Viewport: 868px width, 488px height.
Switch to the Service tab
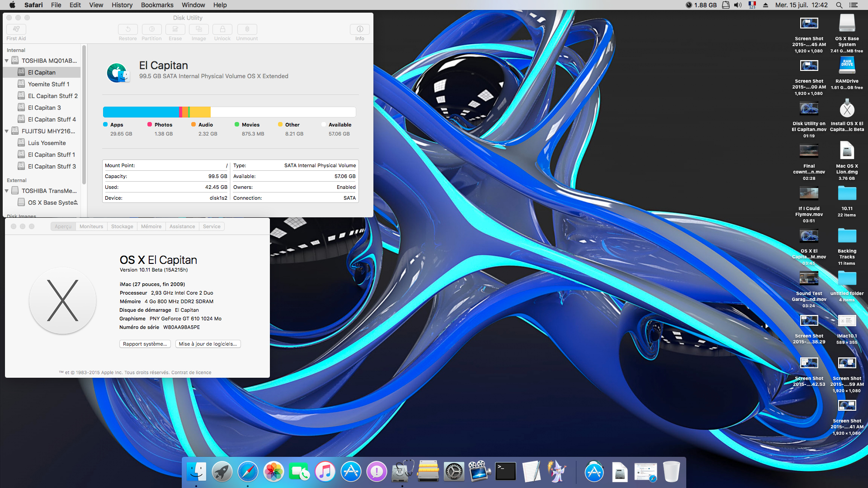click(212, 226)
